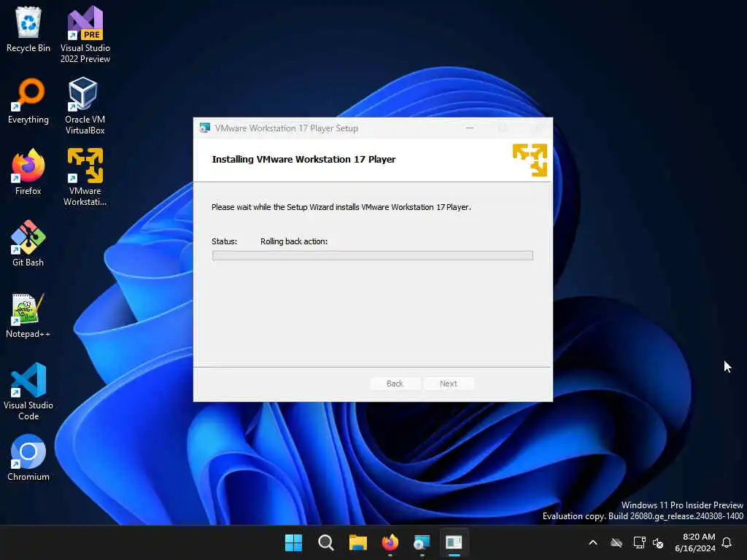Click the muted volume tray icon
The height and width of the screenshot is (560, 747).
point(659,542)
